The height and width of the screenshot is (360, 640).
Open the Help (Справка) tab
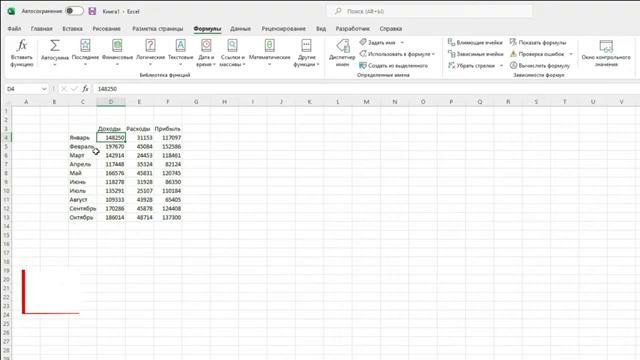(x=391, y=29)
